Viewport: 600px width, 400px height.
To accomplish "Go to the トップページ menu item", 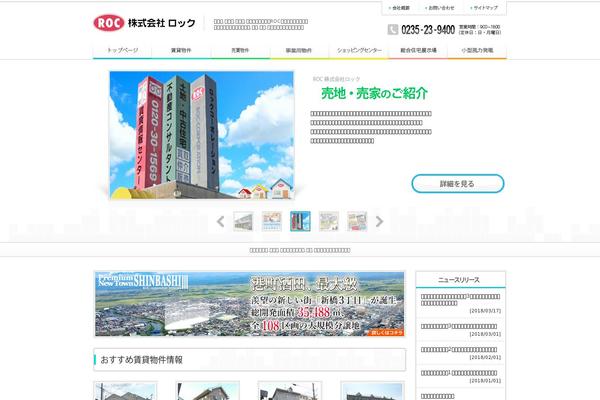I will coord(122,50).
